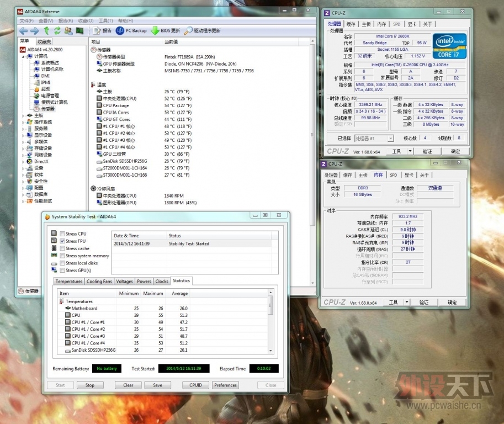Click the Intel Core i7 logo in CPU-Z

[449, 46]
